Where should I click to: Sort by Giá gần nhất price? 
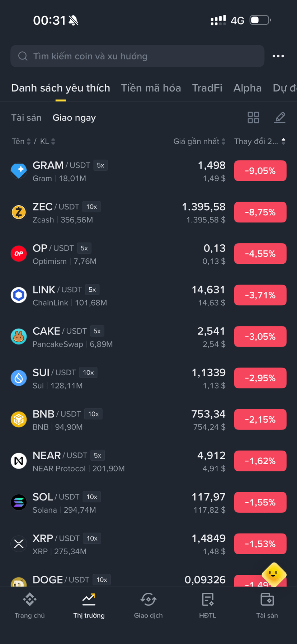pyautogui.click(x=199, y=141)
